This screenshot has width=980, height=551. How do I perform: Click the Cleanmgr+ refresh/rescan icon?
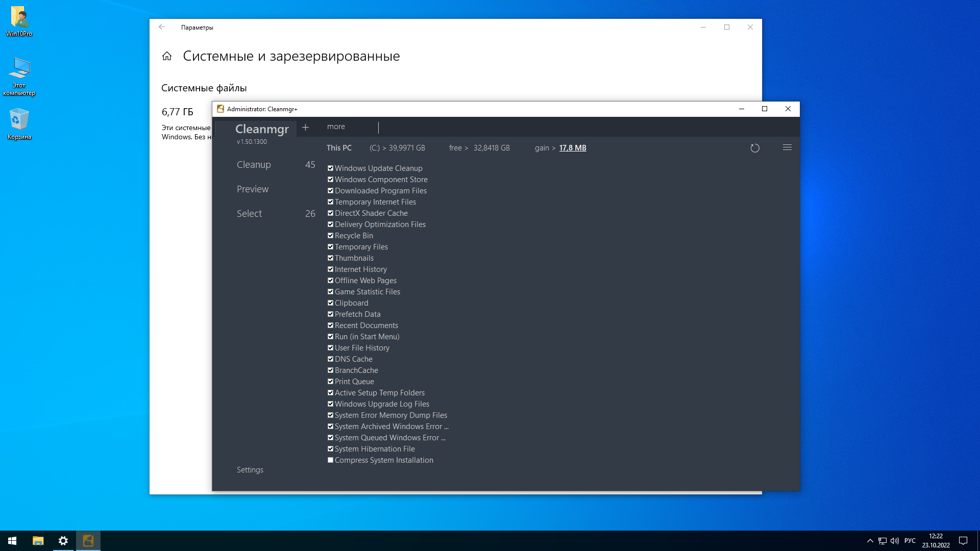(755, 147)
